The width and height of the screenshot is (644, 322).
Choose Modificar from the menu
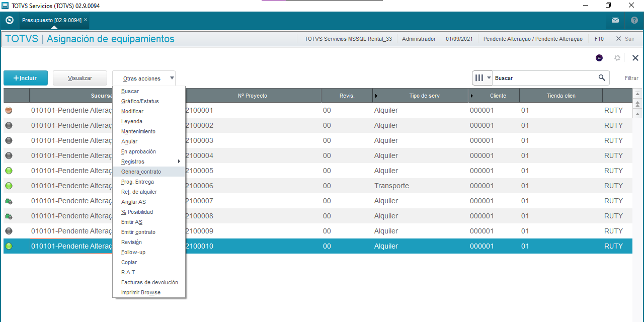click(149, 111)
